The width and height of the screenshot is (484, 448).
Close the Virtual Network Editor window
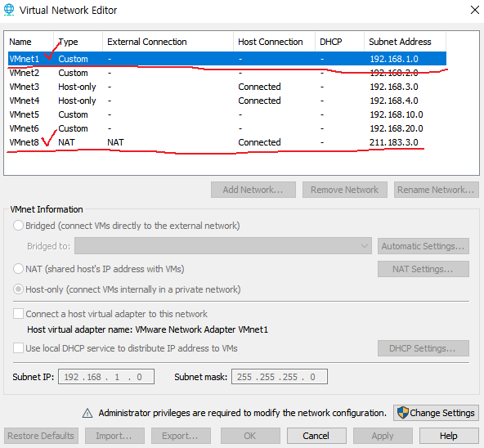click(x=475, y=10)
